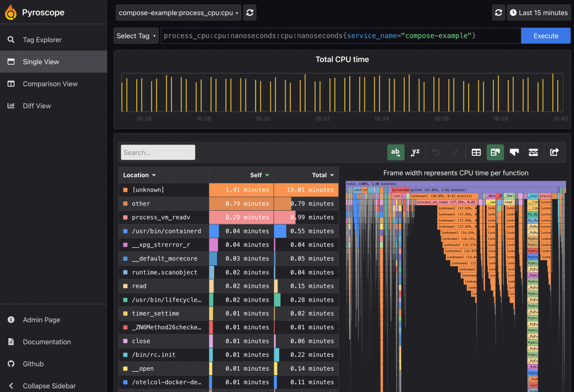
Task: Click the timer_settime row
Action: [229, 313]
